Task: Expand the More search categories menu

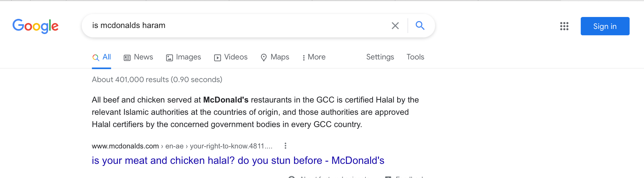Action: pyautogui.click(x=314, y=57)
